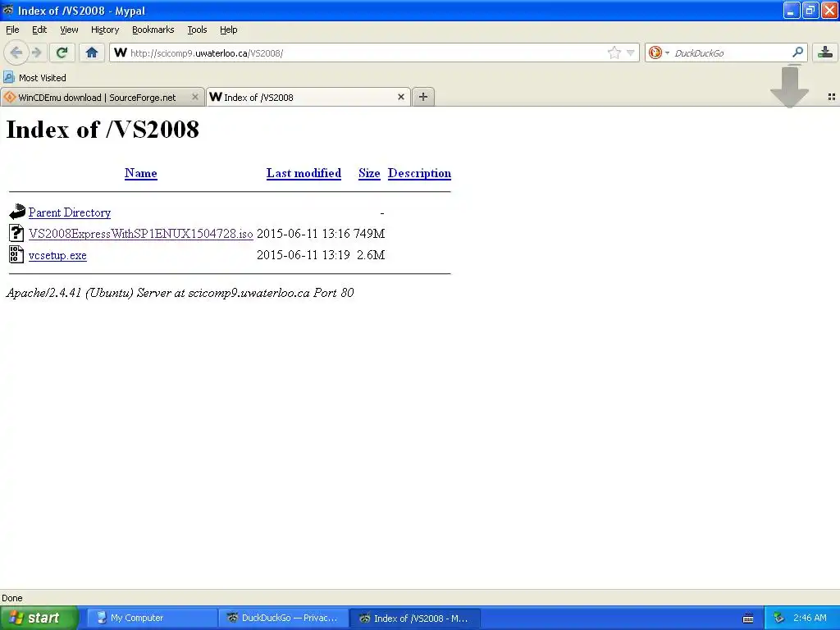
Task: Open the DuckDuckGo search engine selector
Action: [x=659, y=52]
